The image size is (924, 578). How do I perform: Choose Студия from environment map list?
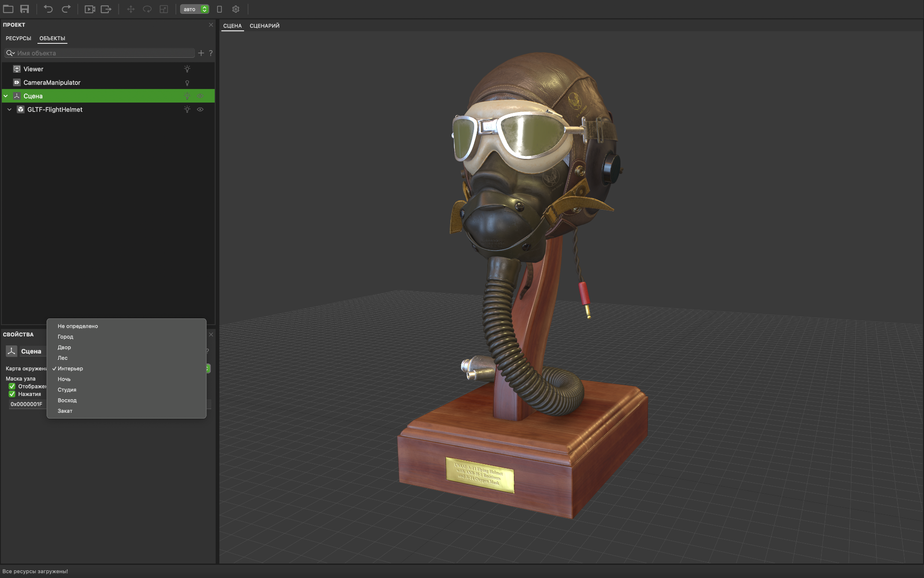[x=67, y=390]
